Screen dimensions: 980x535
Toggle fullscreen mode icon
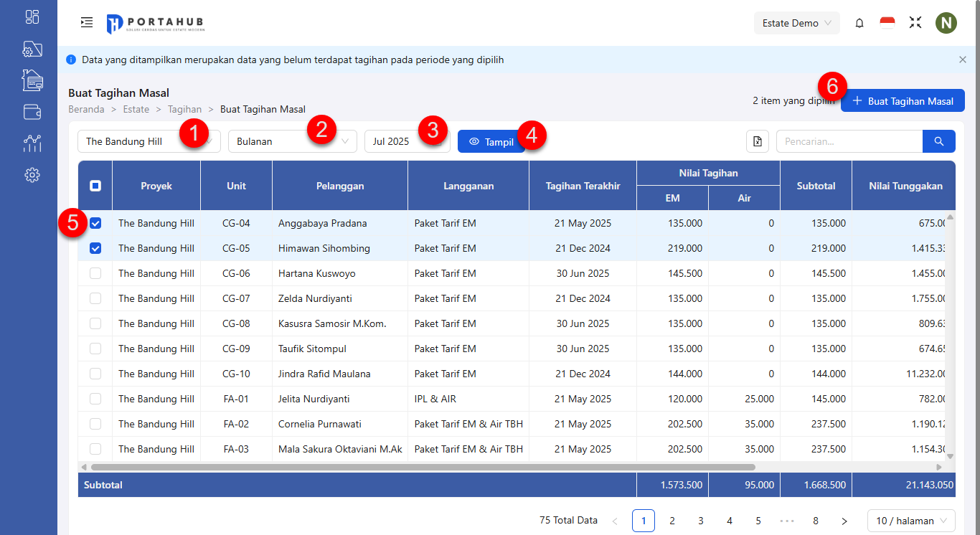click(x=915, y=23)
